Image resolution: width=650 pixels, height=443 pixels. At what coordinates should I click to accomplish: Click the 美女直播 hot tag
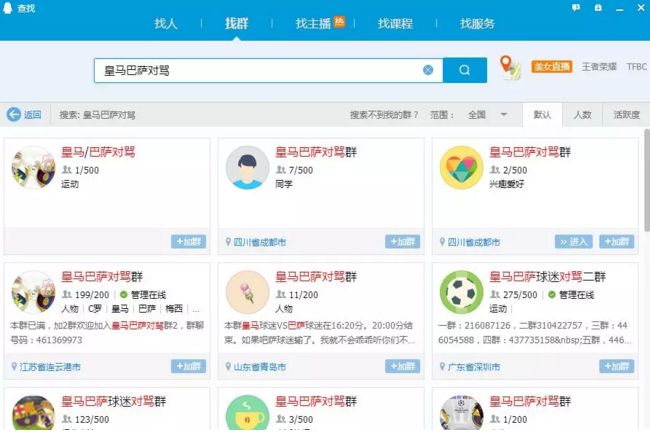[552, 66]
